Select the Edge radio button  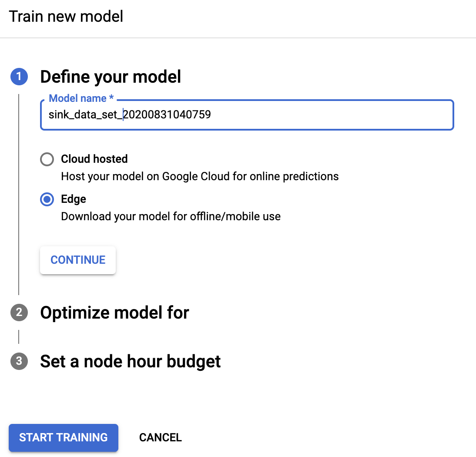click(47, 199)
